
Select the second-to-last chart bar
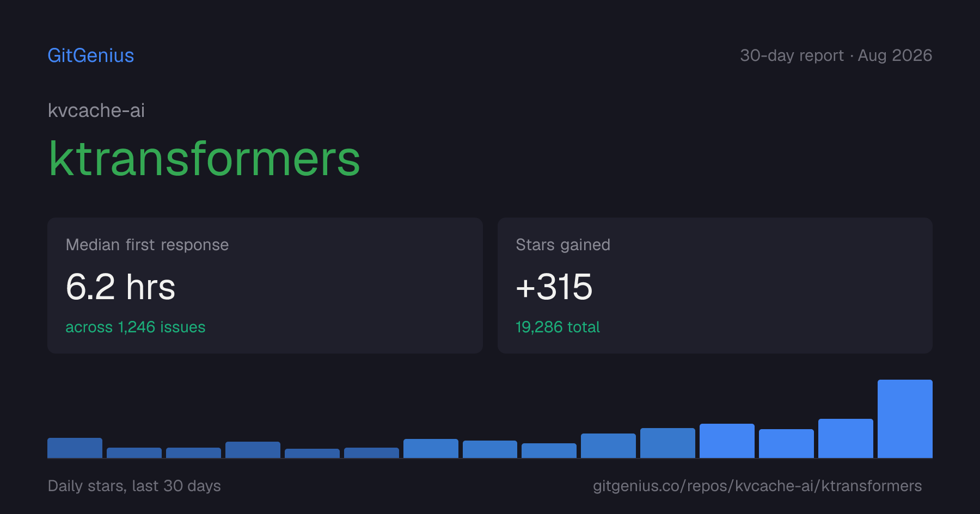pyautogui.click(x=846, y=438)
